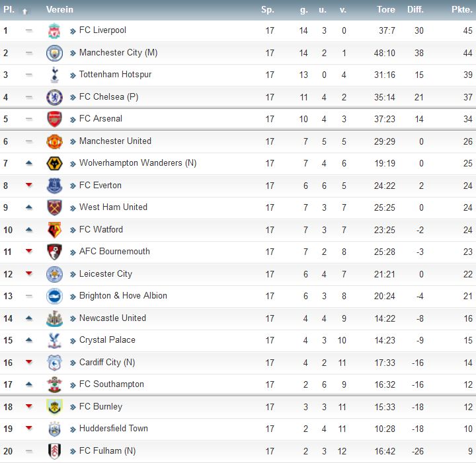Open the Huddersfield Town team link
The height and width of the screenshot is (463, 476).
coord(114,429)
